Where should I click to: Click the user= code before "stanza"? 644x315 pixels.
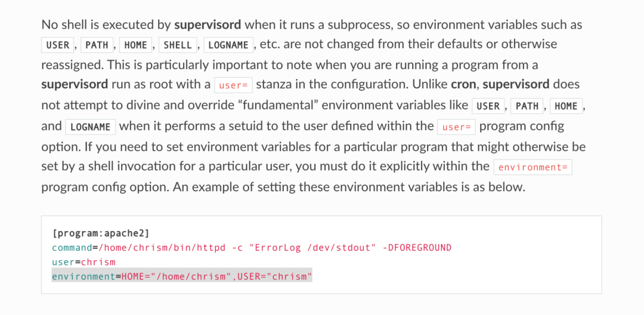[x=233, y=85]
